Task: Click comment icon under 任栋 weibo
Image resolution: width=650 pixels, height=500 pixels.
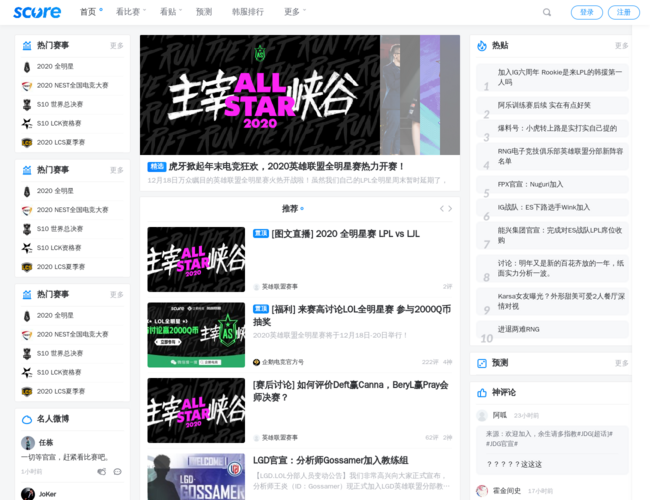Action: click(x=118, y=472)
